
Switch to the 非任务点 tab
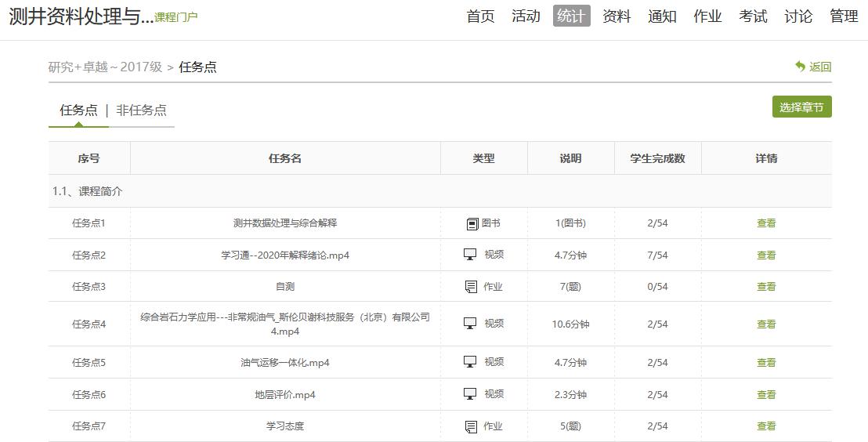141,110
